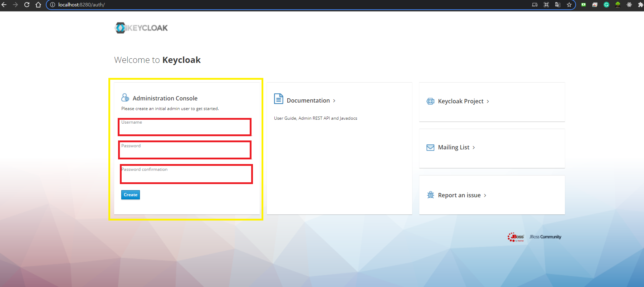Click the Report an issue bug icon

tap(430, 195)
